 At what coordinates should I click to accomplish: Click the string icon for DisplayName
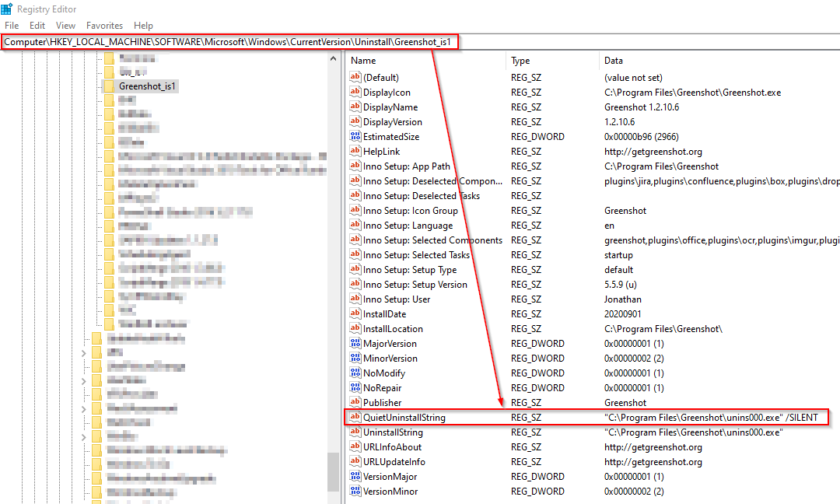click(x=355, y=107)
